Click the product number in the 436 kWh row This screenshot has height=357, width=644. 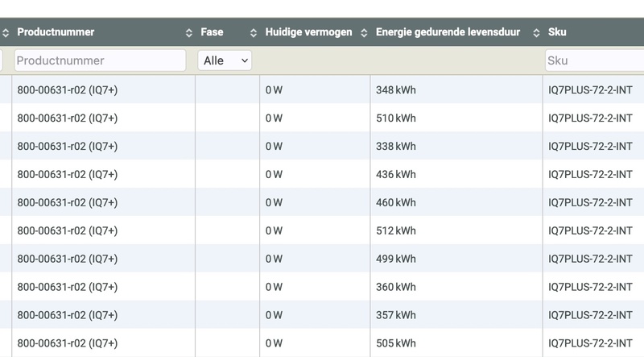[x=67, y=175]
